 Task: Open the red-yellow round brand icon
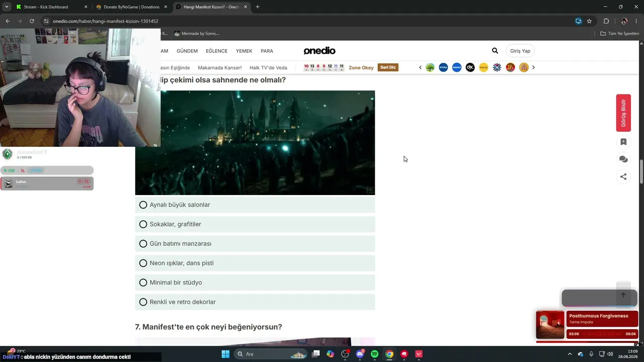click(511, 67)
